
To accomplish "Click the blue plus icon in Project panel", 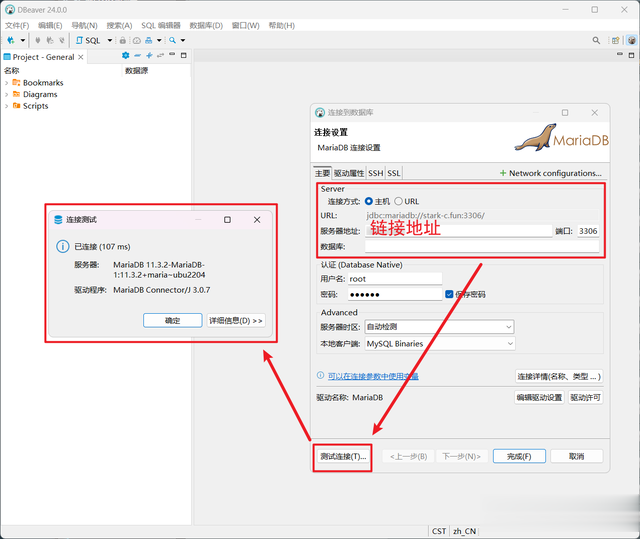I will 149,55.
